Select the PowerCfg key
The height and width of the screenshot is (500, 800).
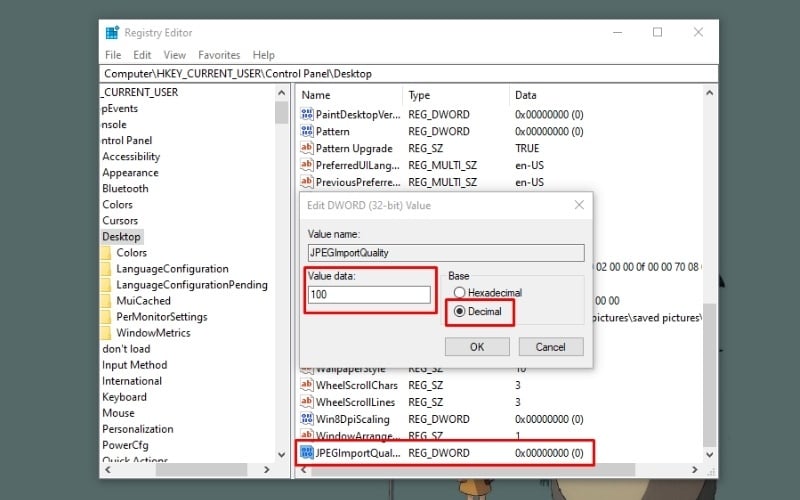(x=125, y=445)
